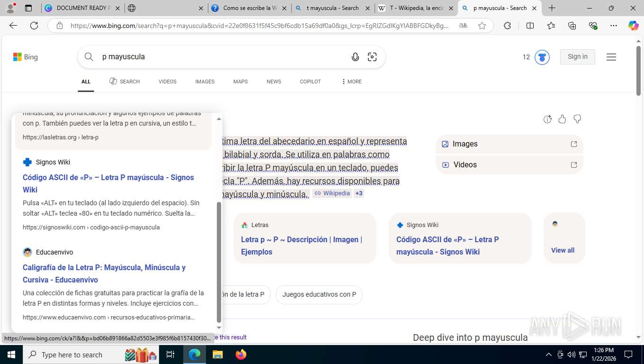This screenshot has width=644, height=364.
Task: Open Task View in the taskbar
Action: tap(170, 355)
